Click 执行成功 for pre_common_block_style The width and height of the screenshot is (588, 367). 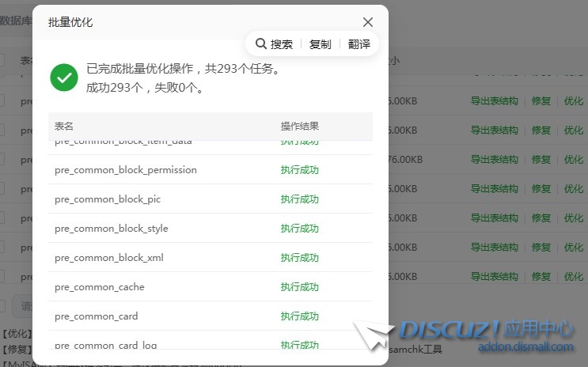300,229
